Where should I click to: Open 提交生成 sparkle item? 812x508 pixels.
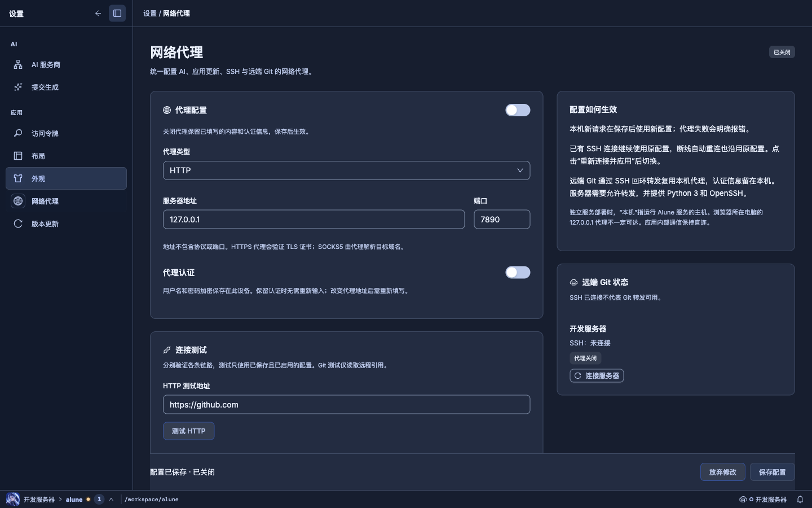[66, 87]
